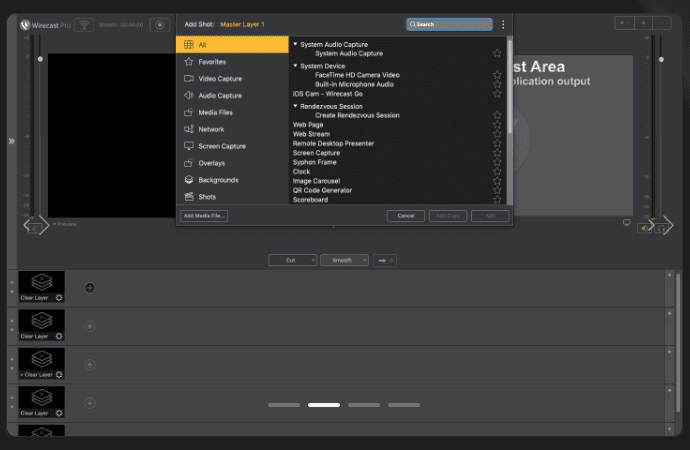The width and height of the screenshot is (690, 450).
Task: Click the Screen Capture monitor icon in sidebar
Action: [189, 146]
